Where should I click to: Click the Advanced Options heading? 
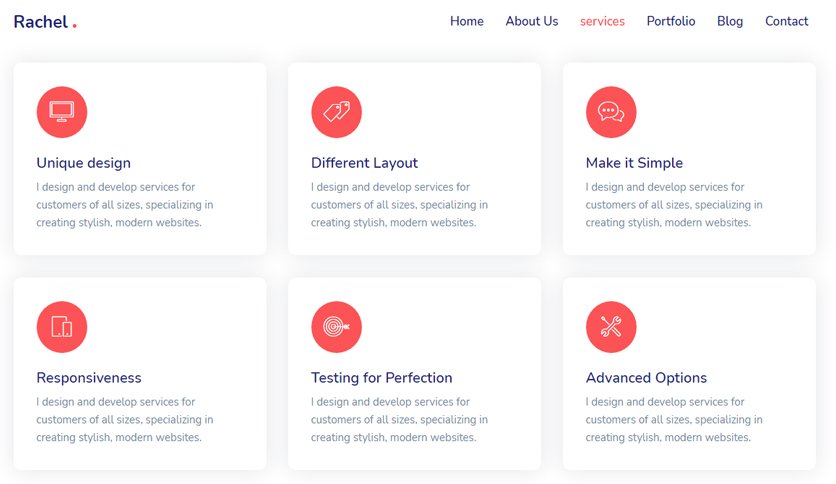646,378
